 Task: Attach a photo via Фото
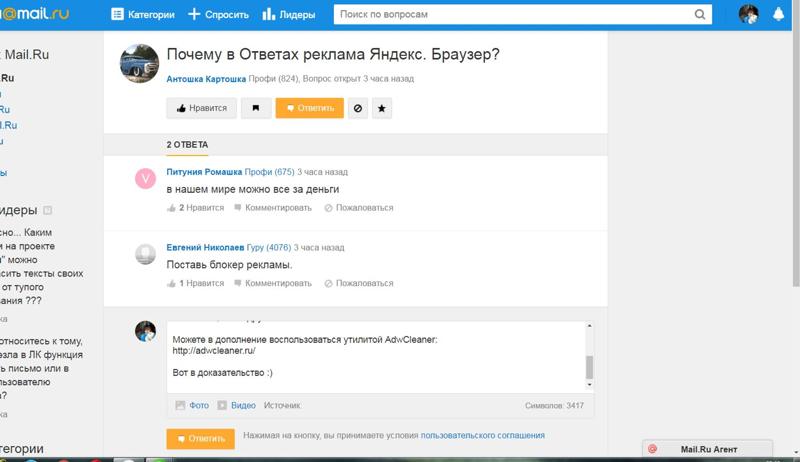click(x=192, y=405)
